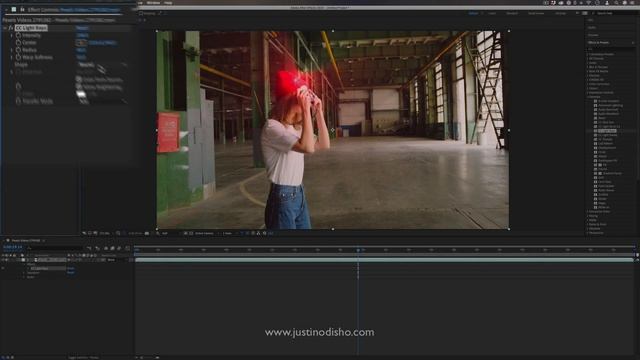Click the Intensity value
The width and height of the screenshot is (640, 360).
(82, 35)
